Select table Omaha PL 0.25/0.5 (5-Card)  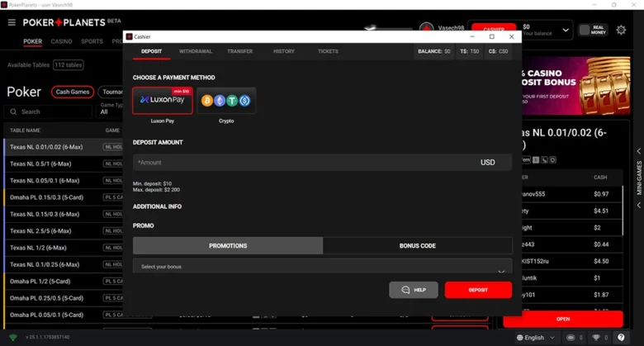click(46, 298)
